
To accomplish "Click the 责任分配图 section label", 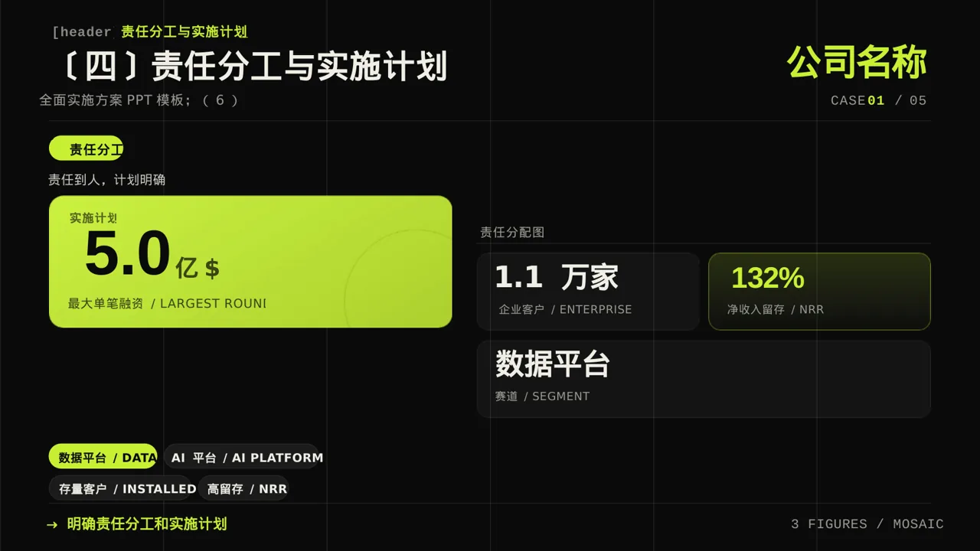I will coord(511,232).
